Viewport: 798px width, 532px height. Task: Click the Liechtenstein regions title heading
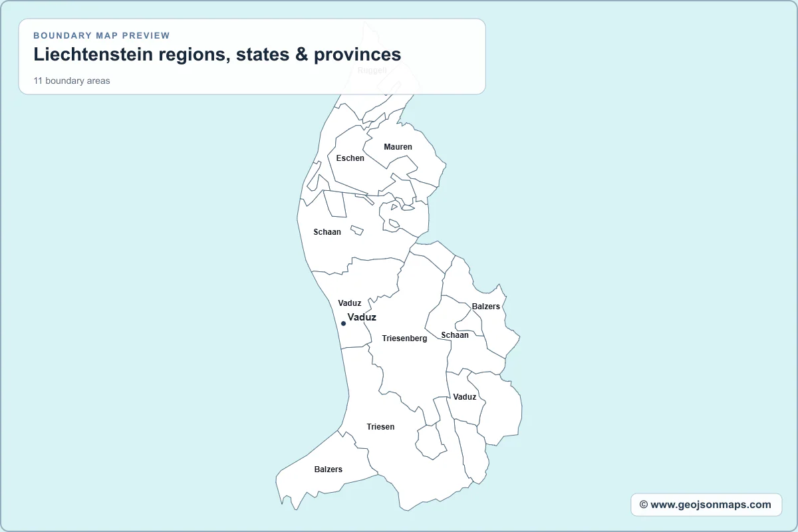217,55
